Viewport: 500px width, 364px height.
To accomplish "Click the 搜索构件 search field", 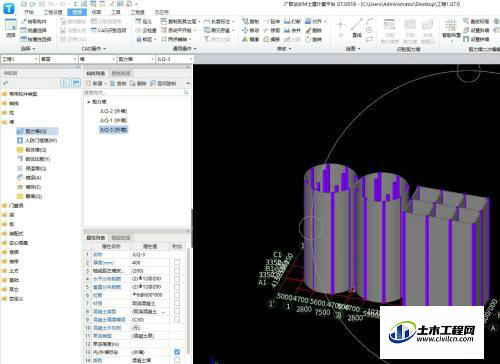I will [137, 92].
